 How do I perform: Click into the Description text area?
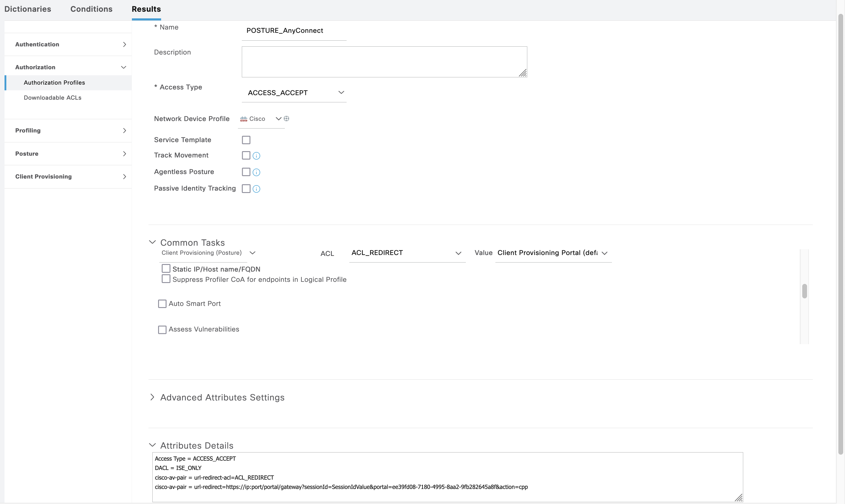384,62
